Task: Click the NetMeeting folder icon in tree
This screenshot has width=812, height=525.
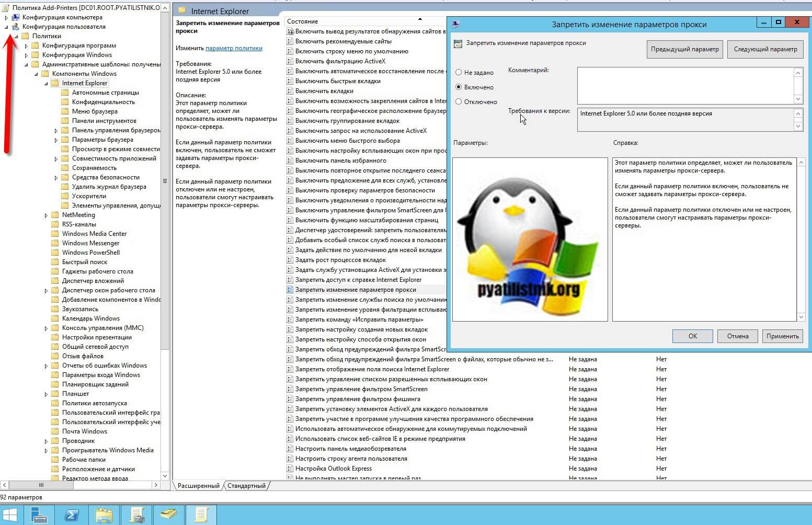Action: (x=55, y=215)
